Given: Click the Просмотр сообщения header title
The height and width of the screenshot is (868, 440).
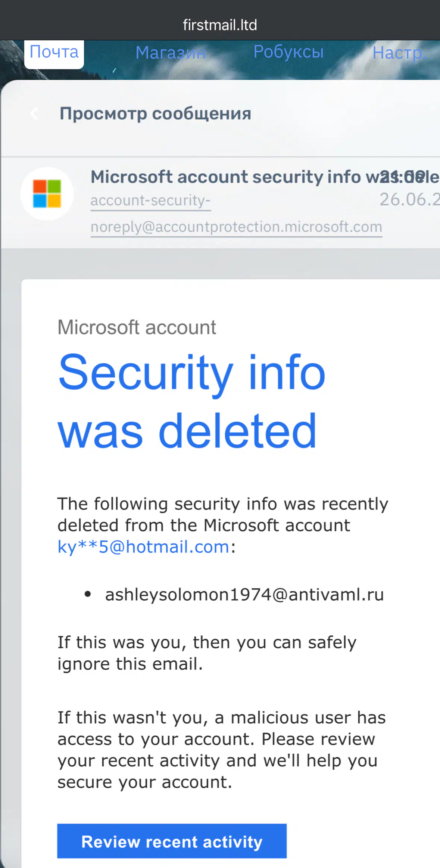Looking at the screenshot, I should [155, 114].
